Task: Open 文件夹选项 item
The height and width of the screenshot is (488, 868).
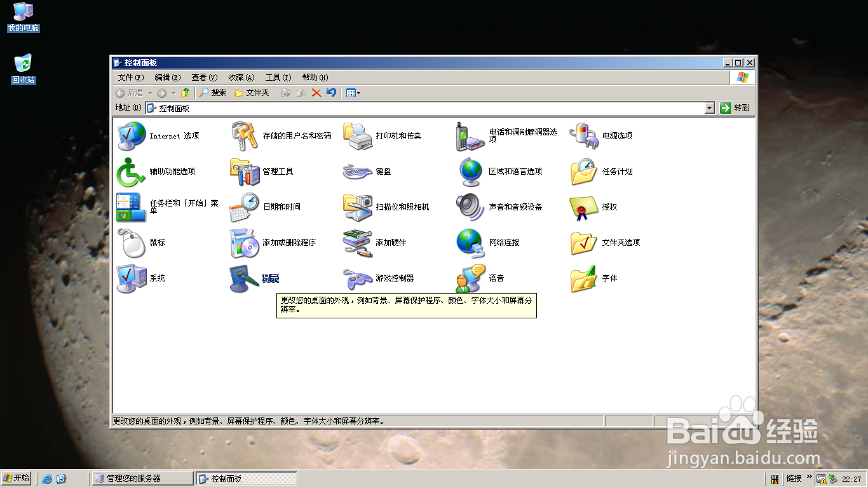Action: (604, 243)
